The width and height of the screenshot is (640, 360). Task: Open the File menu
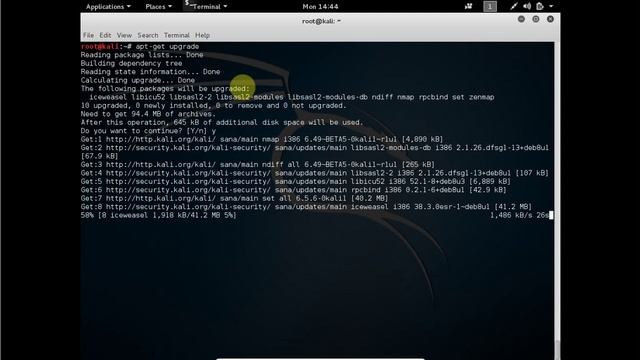pyautogui.click(x=88, y=36)
